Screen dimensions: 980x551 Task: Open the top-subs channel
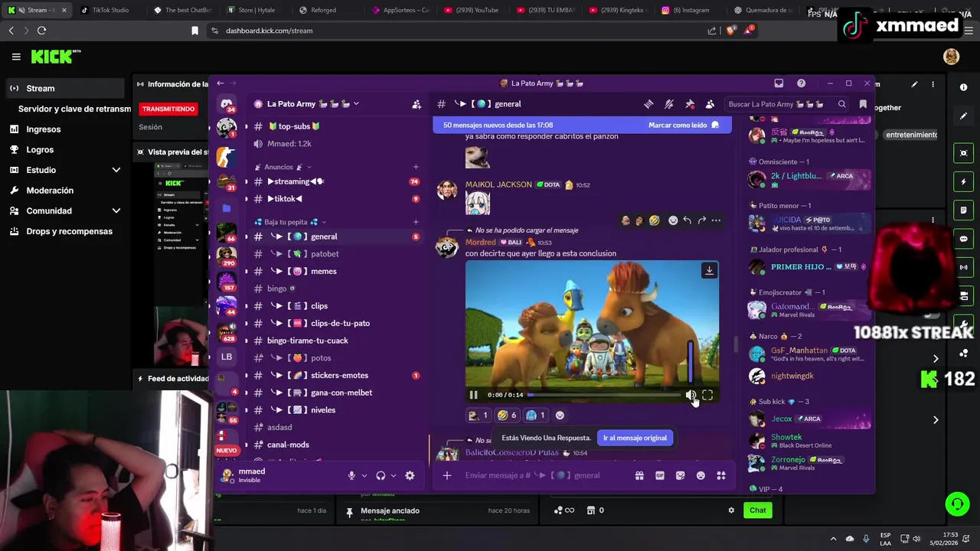coord(294,126)
